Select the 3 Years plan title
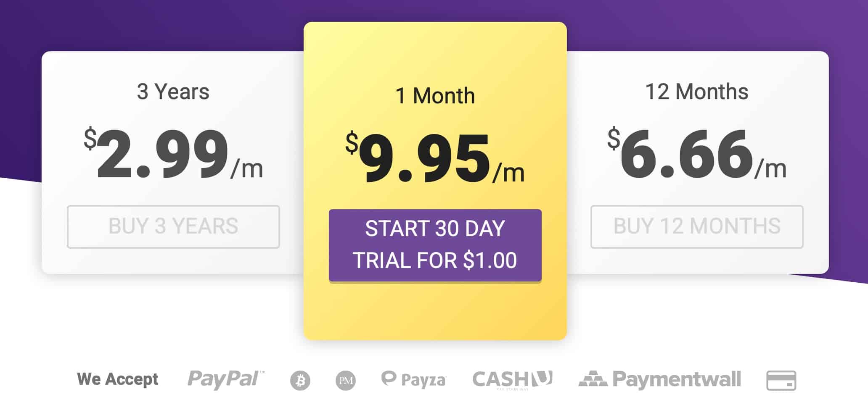The width and height of the screenshot is (868, 410). (x=173, y=92)
